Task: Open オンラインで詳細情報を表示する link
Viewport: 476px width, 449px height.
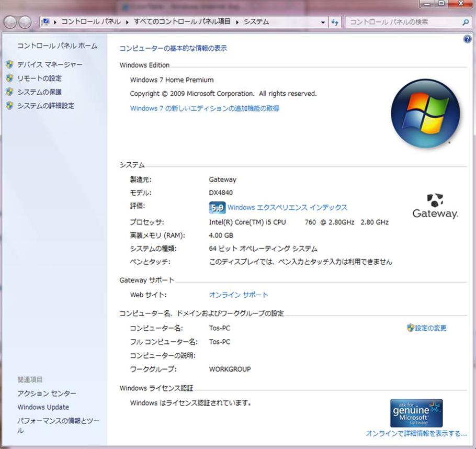Action: point(416,433)
